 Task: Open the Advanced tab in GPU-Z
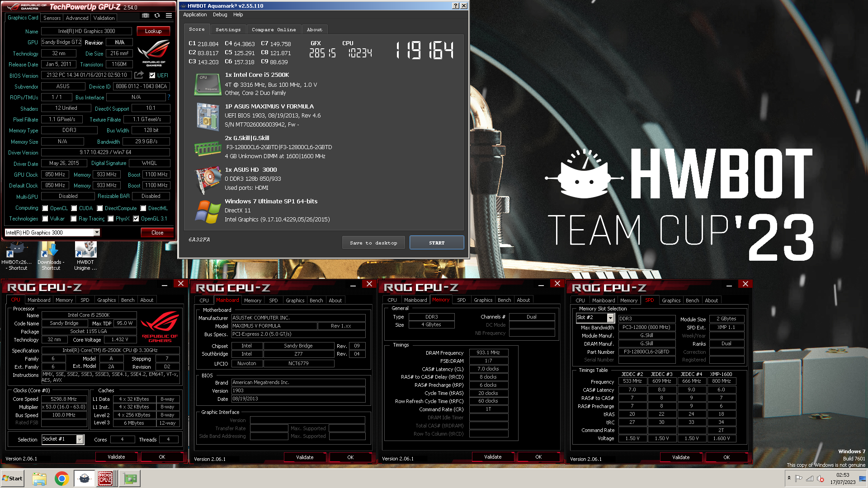[77, 18]
